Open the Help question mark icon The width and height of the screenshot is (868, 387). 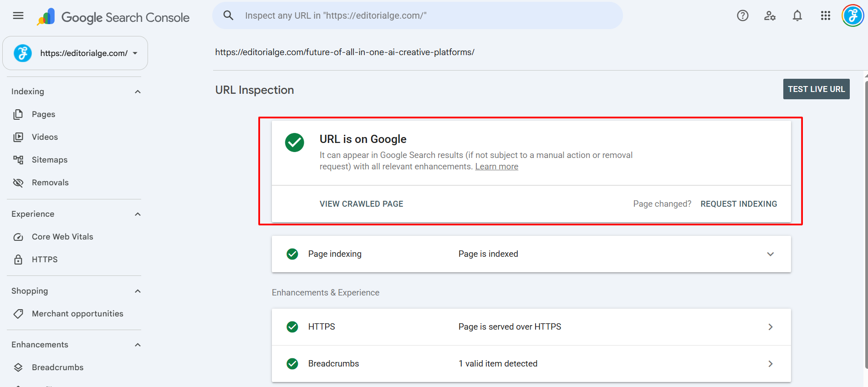click(x=743, y=16)
